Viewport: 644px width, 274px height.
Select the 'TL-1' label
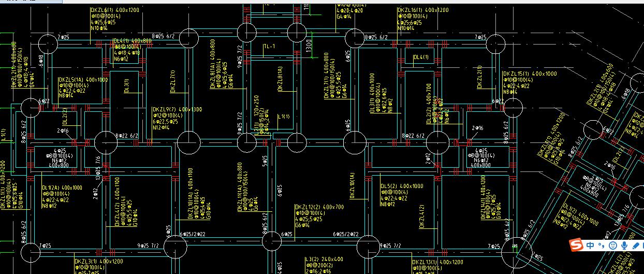click(269, 47)
